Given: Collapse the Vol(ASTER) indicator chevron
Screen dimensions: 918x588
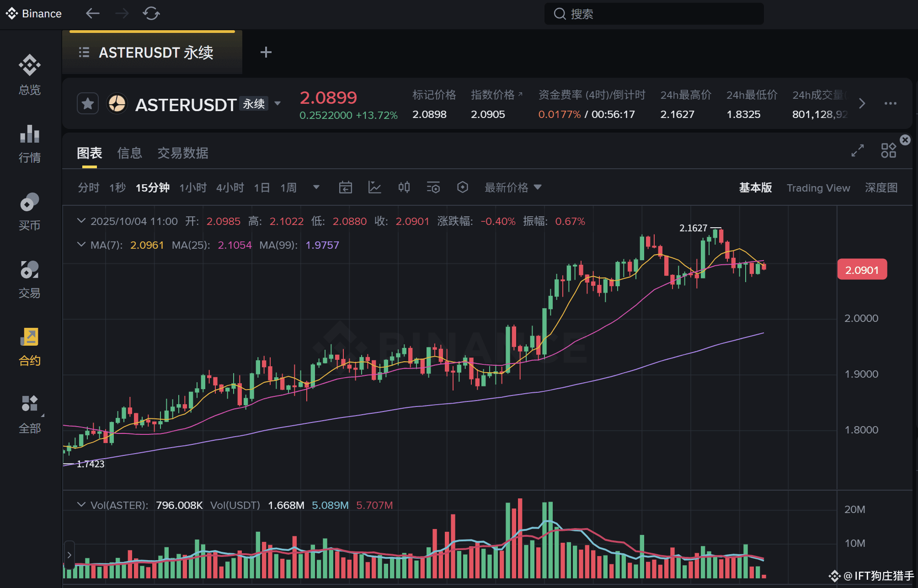Looking at the screenshot, I should coord(81,505).
